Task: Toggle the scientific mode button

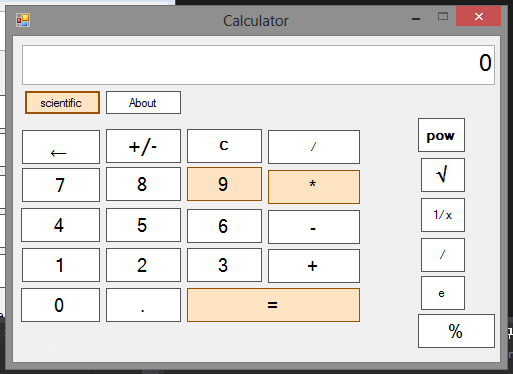Action: point(62,103)
